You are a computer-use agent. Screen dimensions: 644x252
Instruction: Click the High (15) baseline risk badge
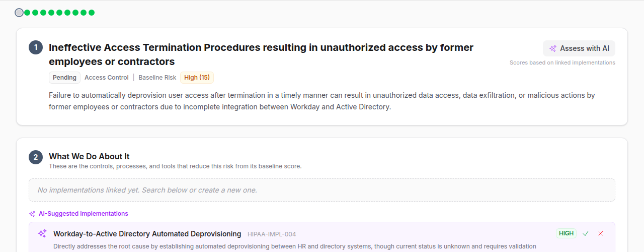tap(197, 78)
